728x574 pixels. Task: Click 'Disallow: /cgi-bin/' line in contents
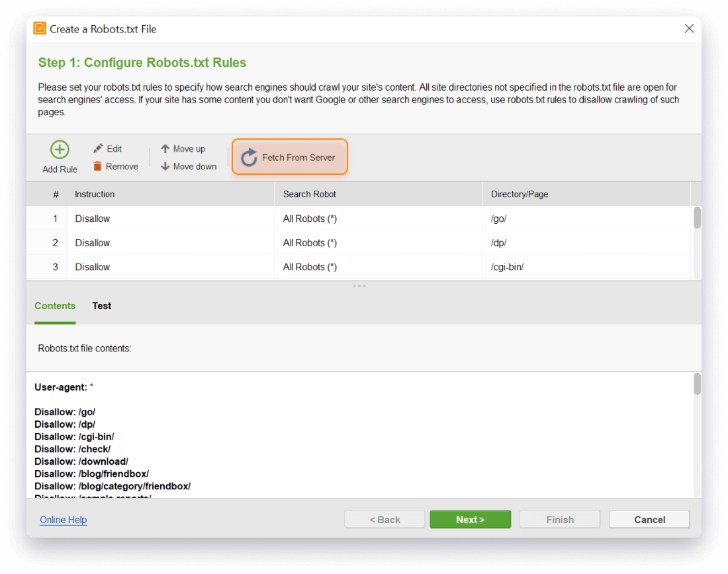(74, 436)
